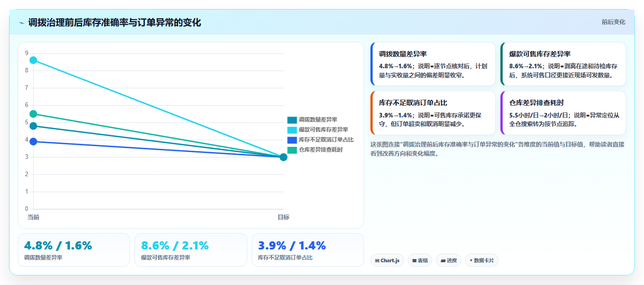Click the sparkle icon in 数据卡片 chip
The image size is (644, 285).
[471, 260]
